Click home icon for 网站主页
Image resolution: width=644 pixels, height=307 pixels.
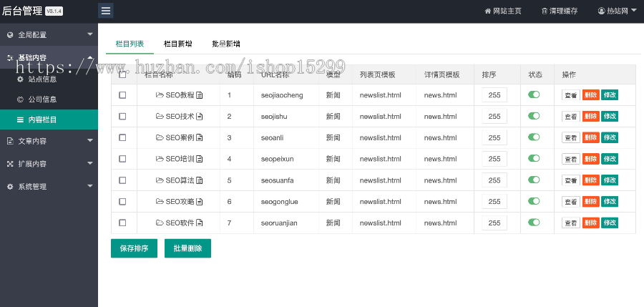488,11
